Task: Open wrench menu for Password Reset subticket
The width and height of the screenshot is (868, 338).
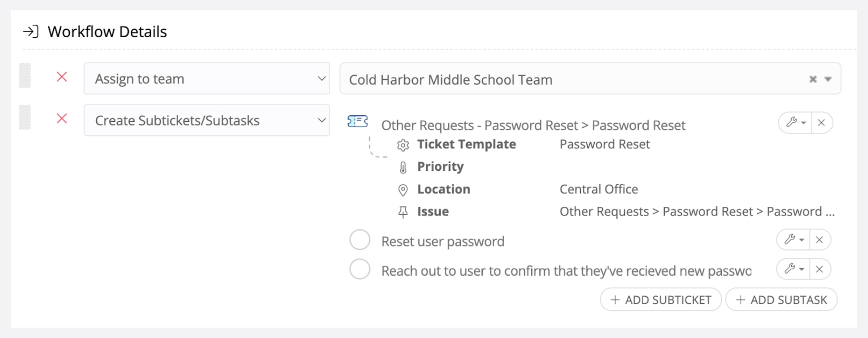Action: pyautogui.click(x=795, y=123)
